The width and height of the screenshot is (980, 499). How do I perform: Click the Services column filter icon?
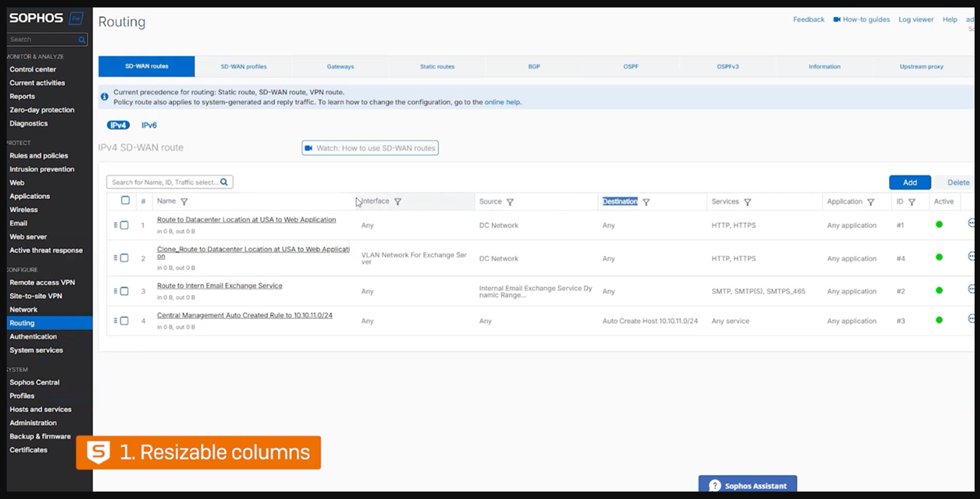pyautogui.click(x=747, y=202)
